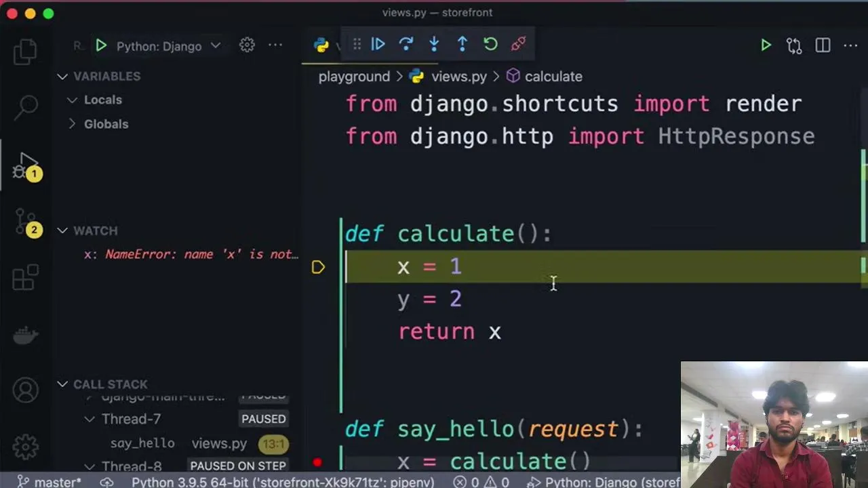
Task: Open the Extensions view
Action: (26, 277)
